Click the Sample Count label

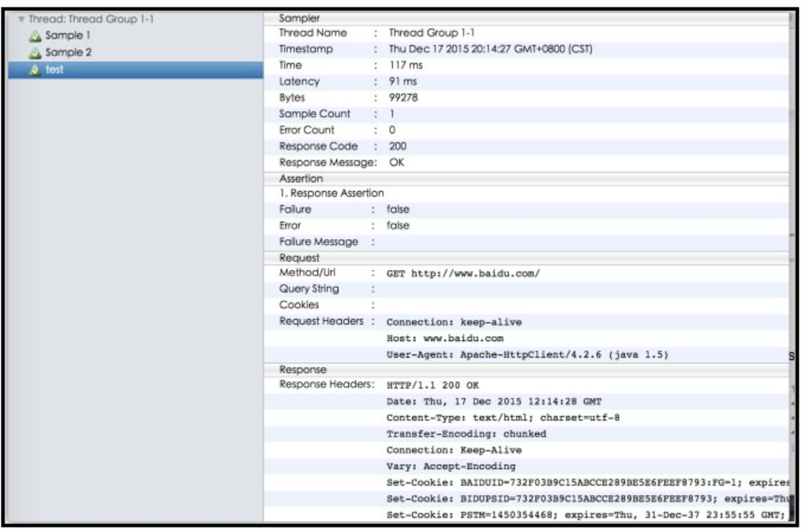[x=314, y=114]
